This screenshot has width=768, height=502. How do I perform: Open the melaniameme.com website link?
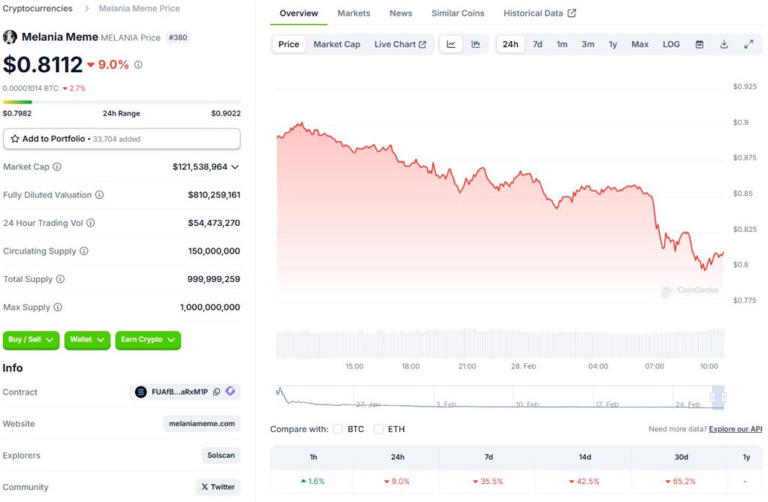(x=202, y=424)
